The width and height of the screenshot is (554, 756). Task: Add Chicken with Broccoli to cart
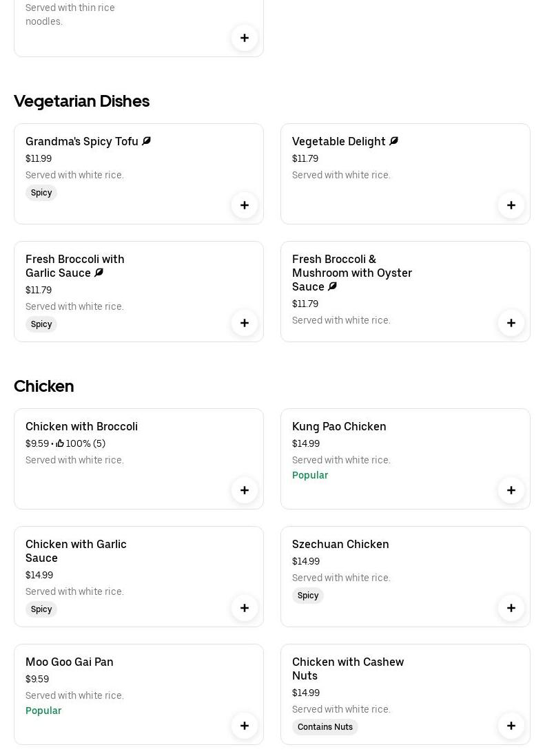[245, 490]
